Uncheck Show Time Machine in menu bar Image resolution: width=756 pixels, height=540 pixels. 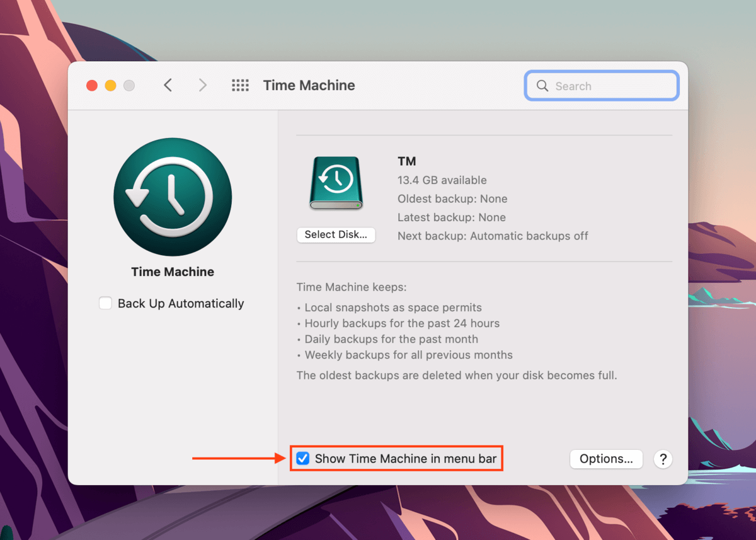click(303, 458)
